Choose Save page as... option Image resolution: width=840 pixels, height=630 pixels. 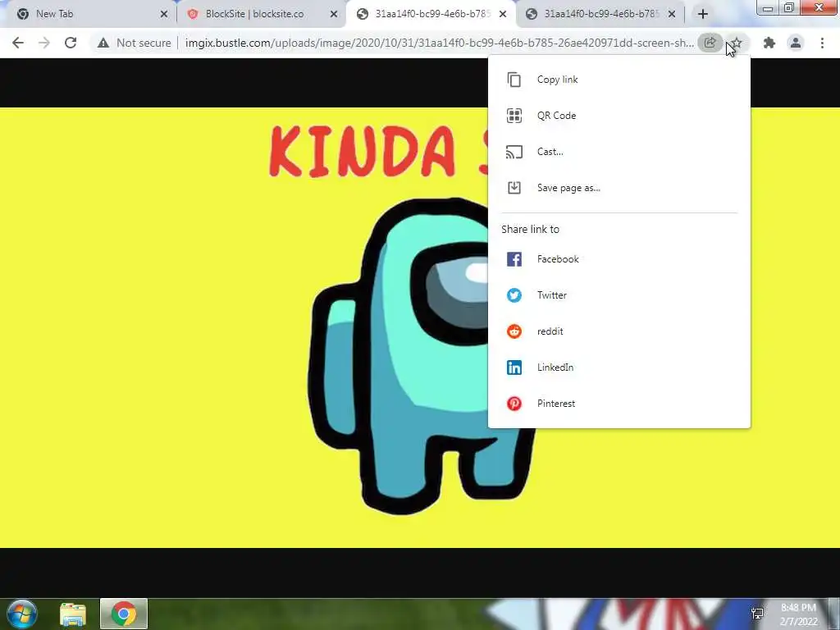(x=619, y=188)
